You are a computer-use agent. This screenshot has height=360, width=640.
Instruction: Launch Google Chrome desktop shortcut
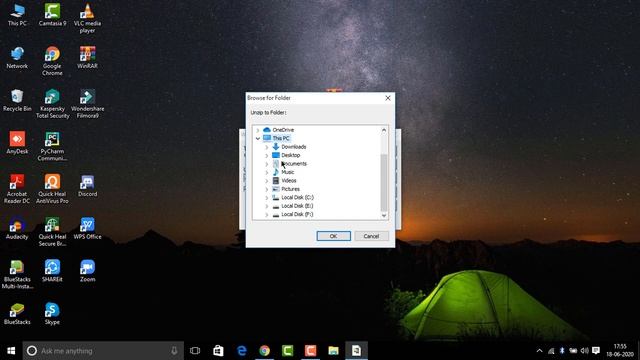tap(52, 61)
